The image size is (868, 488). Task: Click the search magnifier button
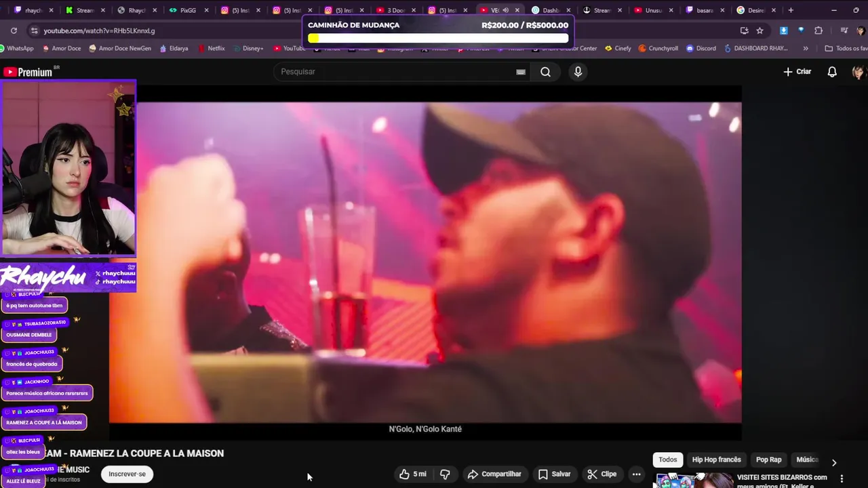[545, 72]
